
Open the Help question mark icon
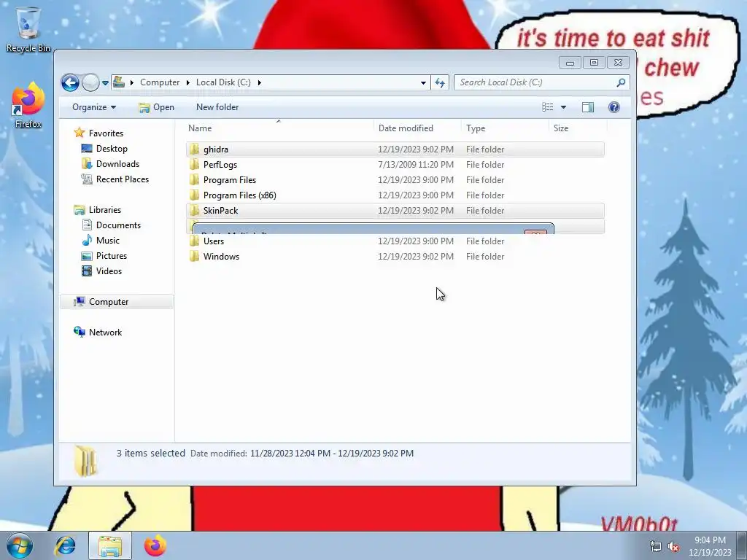click(614, 107)
